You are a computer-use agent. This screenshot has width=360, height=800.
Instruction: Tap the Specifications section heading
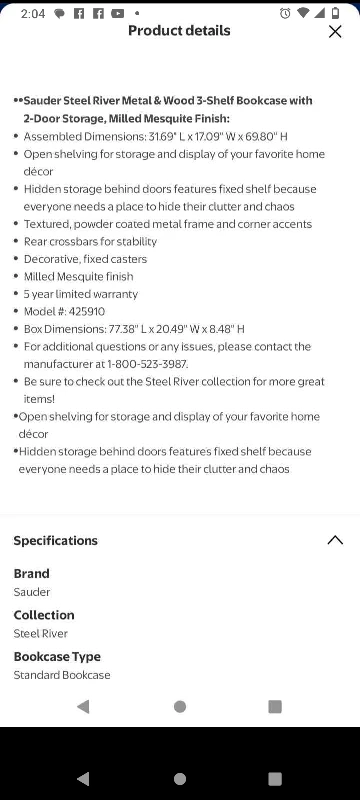coord(56,541)
